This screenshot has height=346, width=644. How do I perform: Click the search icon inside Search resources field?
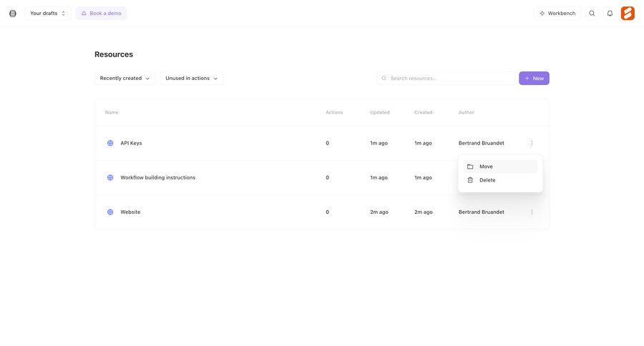pyautogui.click(x=384, y=79)
